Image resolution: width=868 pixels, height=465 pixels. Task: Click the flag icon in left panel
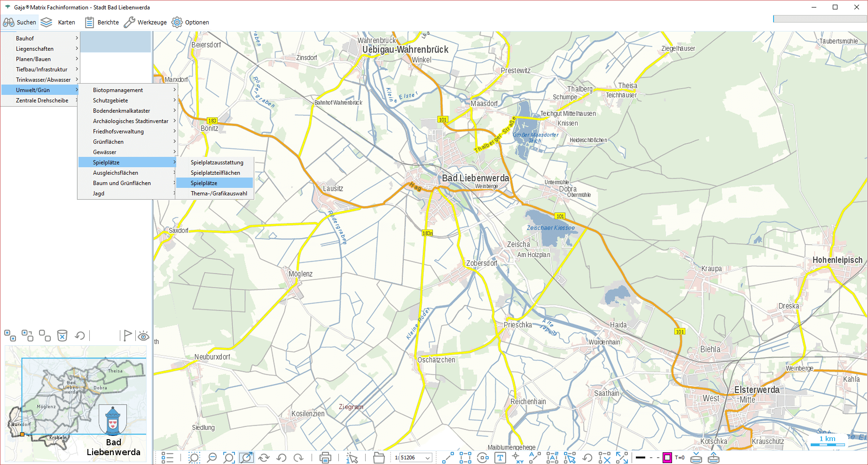tap(127, 335)
